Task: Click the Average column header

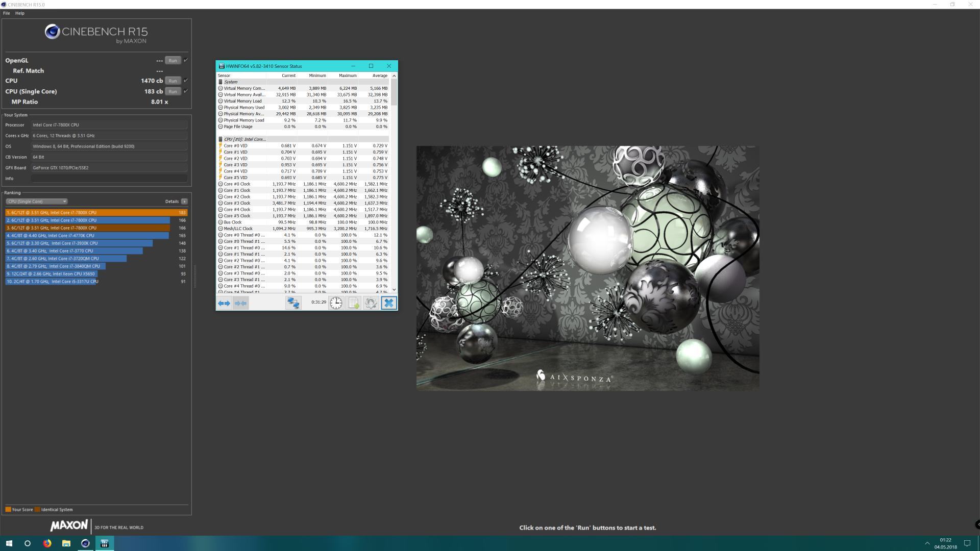Action: coord(374,76)
